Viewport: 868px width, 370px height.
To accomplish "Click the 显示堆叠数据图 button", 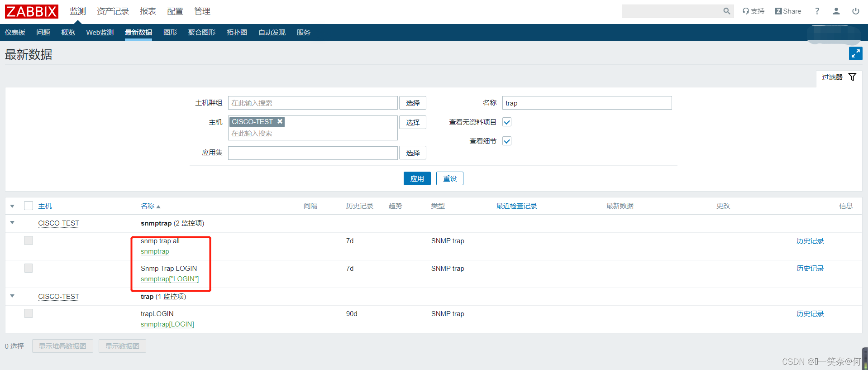I will pos(62,346).
